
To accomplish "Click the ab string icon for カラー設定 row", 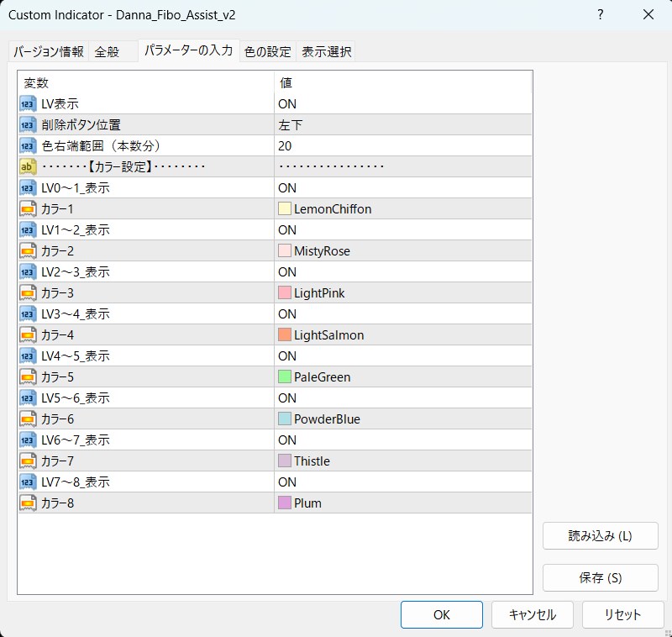I will [x=28, y=166].
